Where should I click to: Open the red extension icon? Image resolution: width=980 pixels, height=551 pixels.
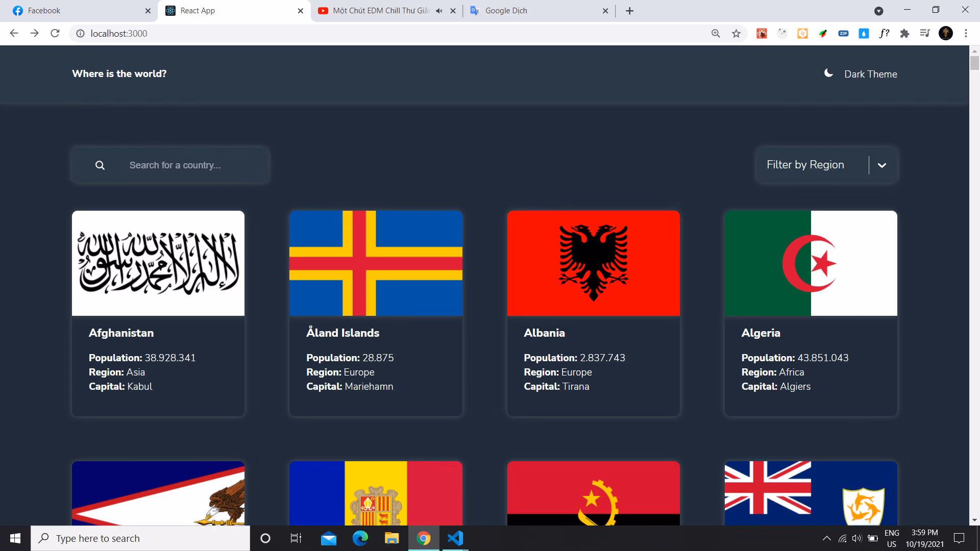pyautogui.click(x=762, y=34)
